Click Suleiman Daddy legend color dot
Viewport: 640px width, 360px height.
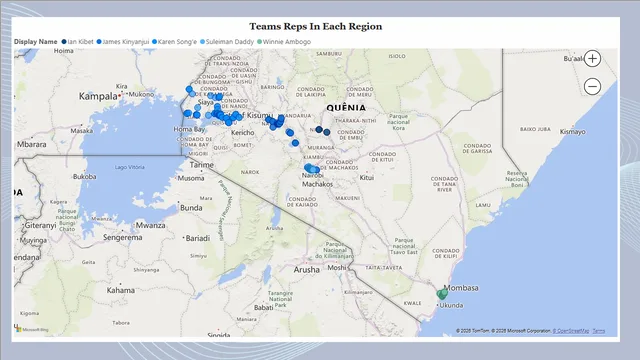click(x=202, y=42)
